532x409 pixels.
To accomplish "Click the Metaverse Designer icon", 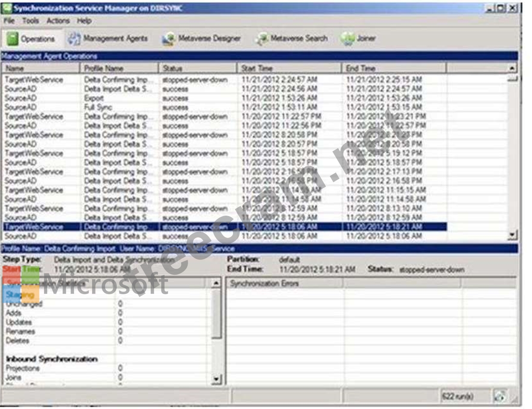I will (169, 39).
